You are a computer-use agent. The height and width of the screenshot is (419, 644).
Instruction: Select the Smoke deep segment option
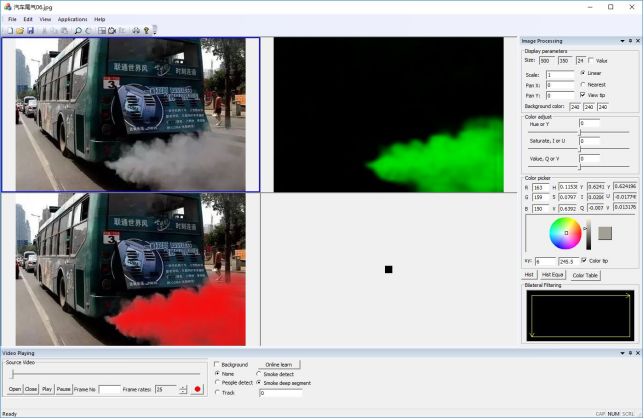258,382
